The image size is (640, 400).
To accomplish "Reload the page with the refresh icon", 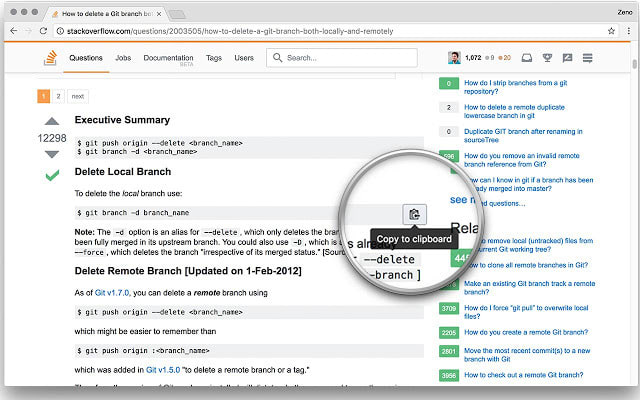I will pos(43,31).
